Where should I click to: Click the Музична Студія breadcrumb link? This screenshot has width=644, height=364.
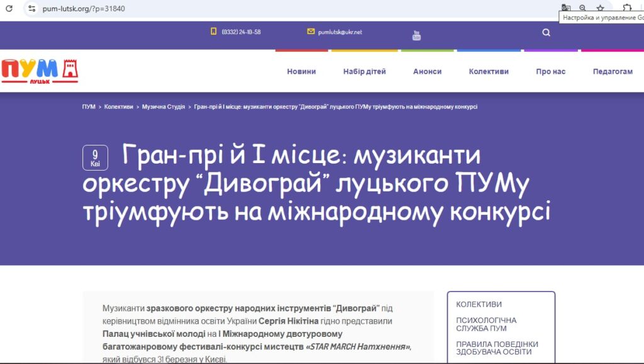tap(164, 107)
